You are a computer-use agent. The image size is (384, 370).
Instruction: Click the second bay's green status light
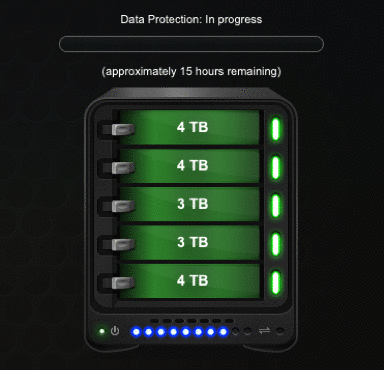pyautogui.click(x=275, y=167)
